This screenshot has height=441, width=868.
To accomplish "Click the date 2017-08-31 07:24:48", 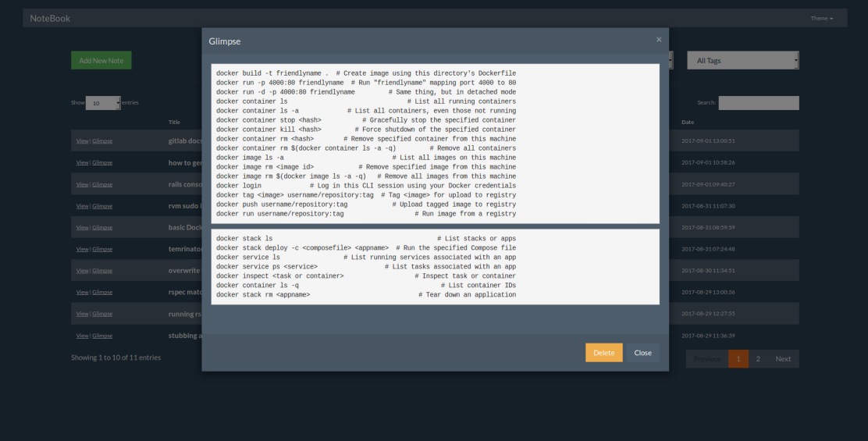I will 708,249.
